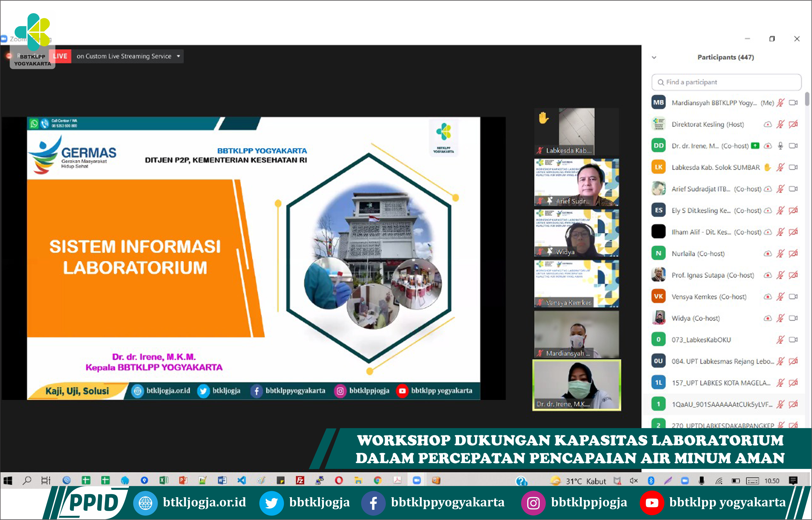The width and height of the screenshot is (812, 520).
Task: Click the ES avatar of Ely S Dit.kesling
Action: (x=658, y=210)
